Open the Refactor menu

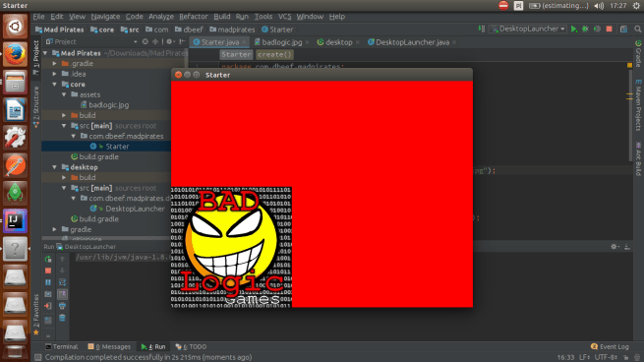pyautogui.click(x=193, y=17)
